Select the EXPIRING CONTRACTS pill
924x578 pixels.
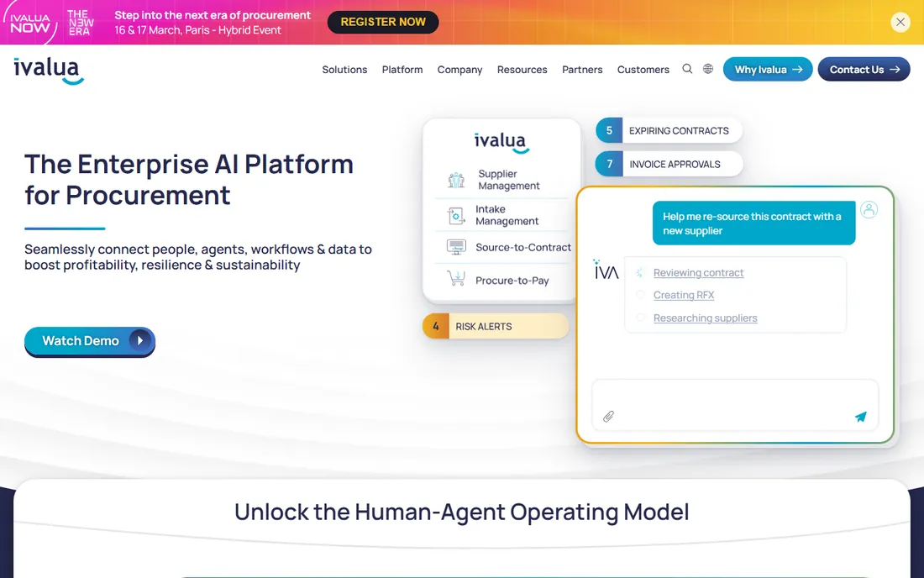(x=669, y=131)
